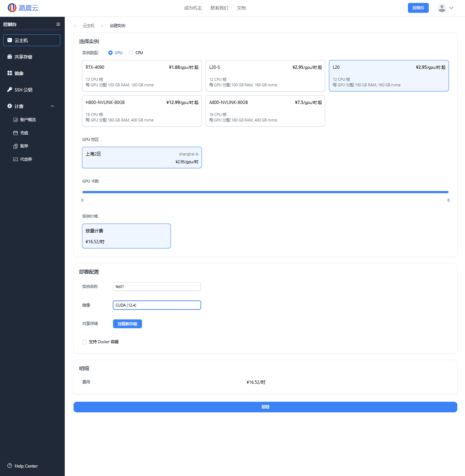The image size is (465, 476).
Task: Click the 账单 document icon
Action: pyautogui.click(x=15, y=146)
